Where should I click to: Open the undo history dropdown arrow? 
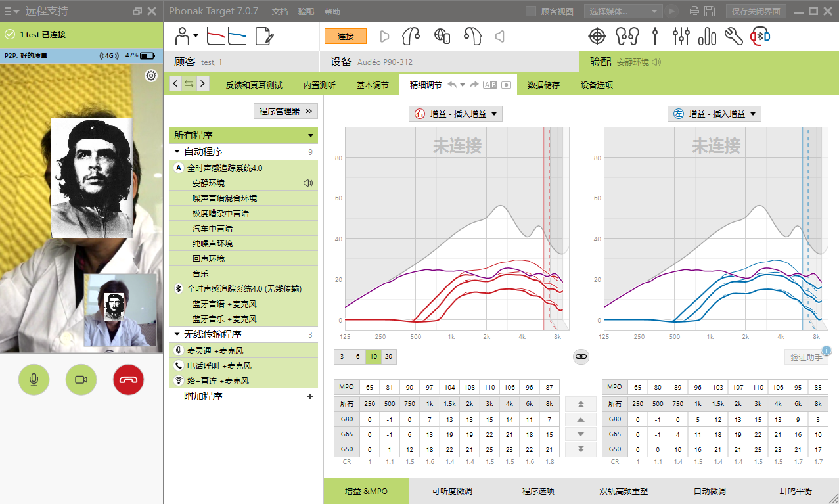[463, 85]
